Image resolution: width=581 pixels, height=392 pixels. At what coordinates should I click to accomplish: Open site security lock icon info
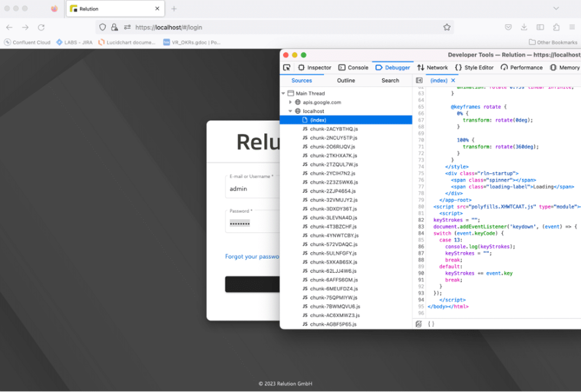(114, 27)
